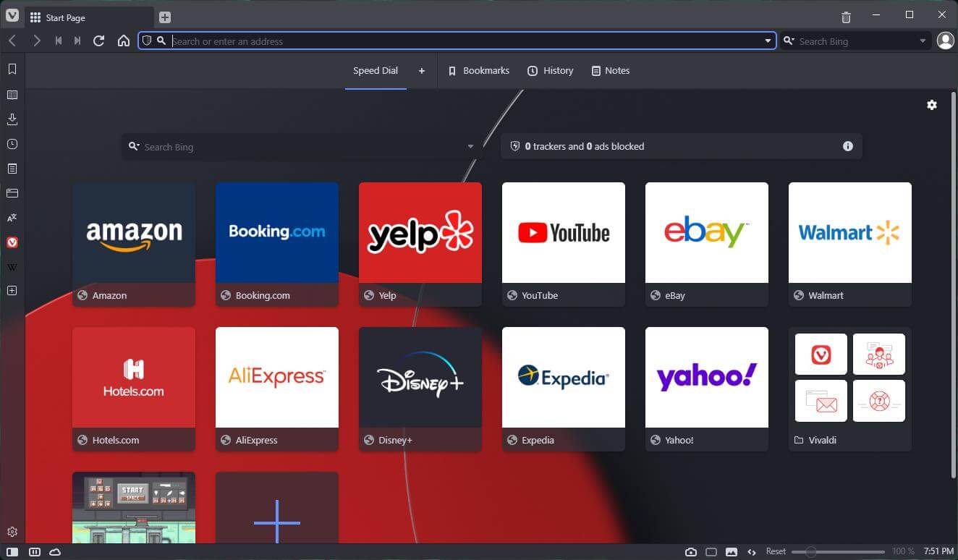The height and width of the screenshot is (560, 958).
Task: Open the content blocker shield in address bar
Action: coord(147,41)
